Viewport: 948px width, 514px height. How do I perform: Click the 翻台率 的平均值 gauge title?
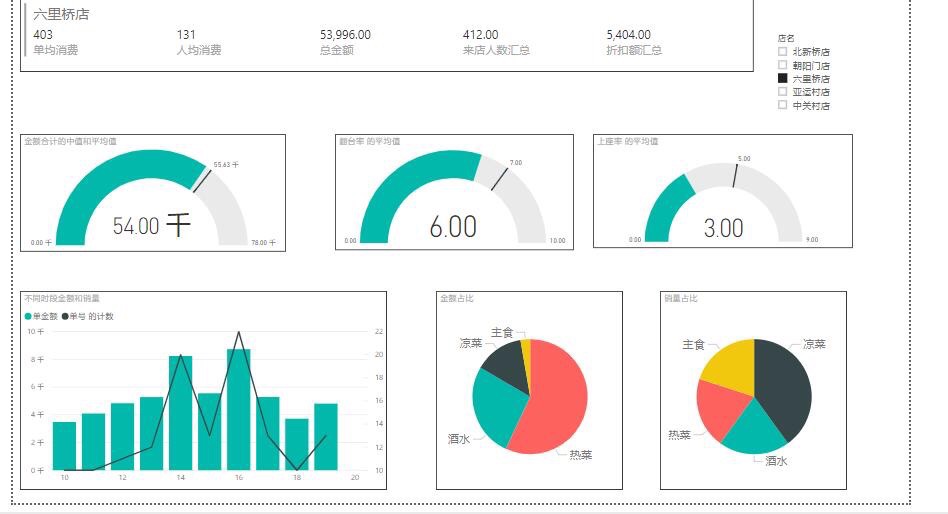tap(369, 141)
